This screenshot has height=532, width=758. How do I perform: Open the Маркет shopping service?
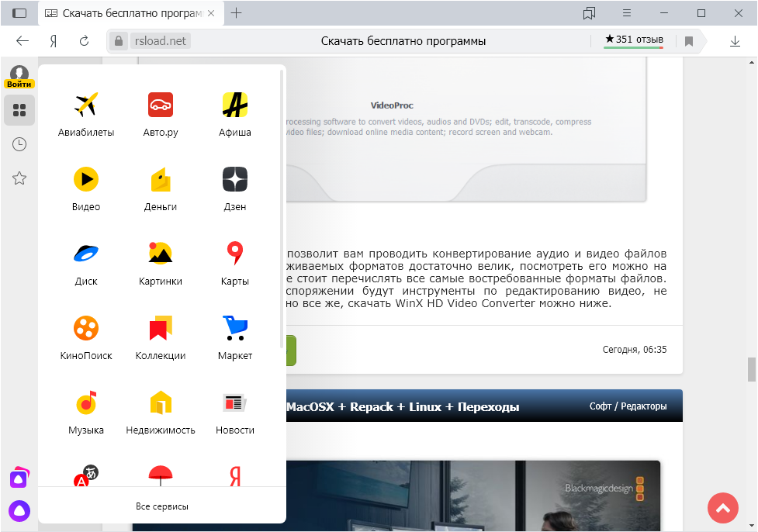(x=235, y=338)
